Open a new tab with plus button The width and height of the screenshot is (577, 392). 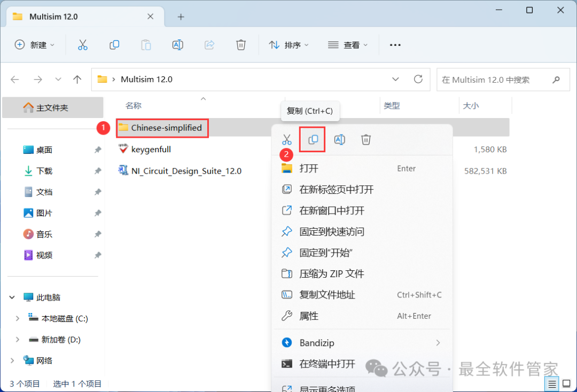(x=181, y=17)
